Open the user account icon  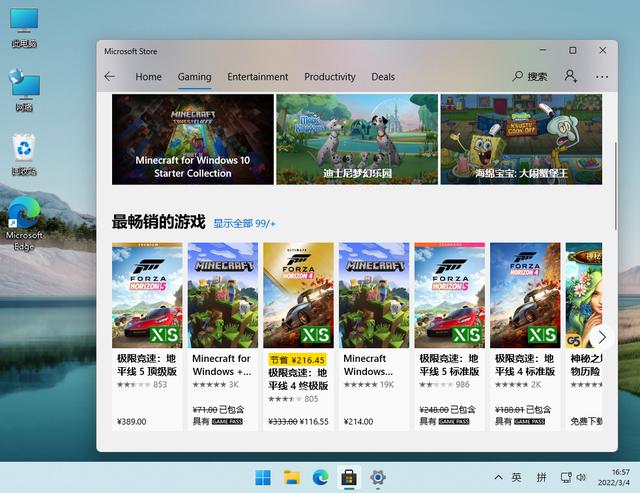coord(571,76)
